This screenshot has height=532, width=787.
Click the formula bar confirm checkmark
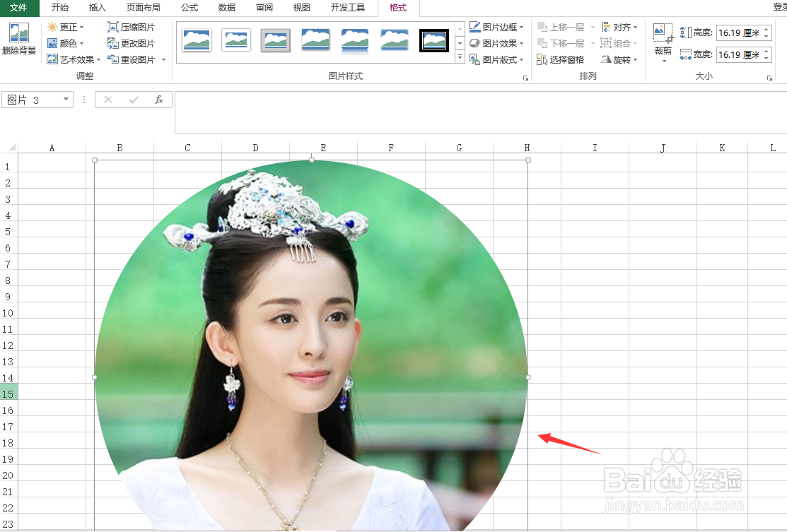(134, 100)
